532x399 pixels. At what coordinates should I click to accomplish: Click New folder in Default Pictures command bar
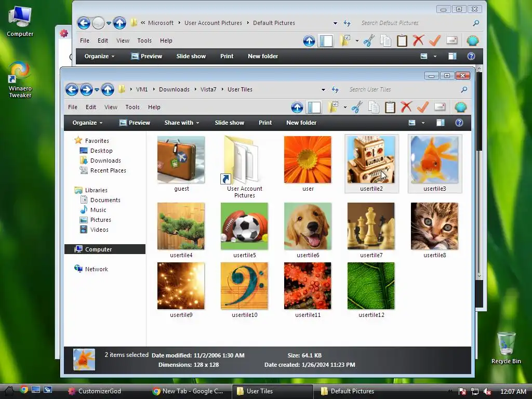coord(263,56)
